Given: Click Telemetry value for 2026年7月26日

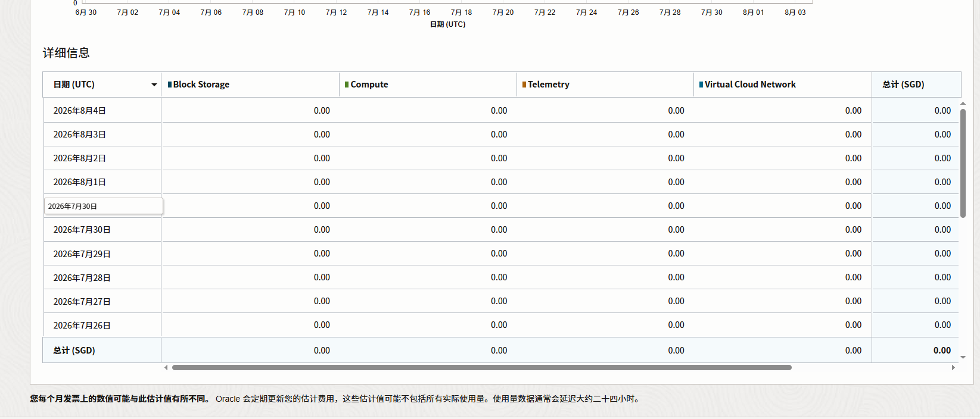Looking at the screenshot, I should [x=676, y=325].
